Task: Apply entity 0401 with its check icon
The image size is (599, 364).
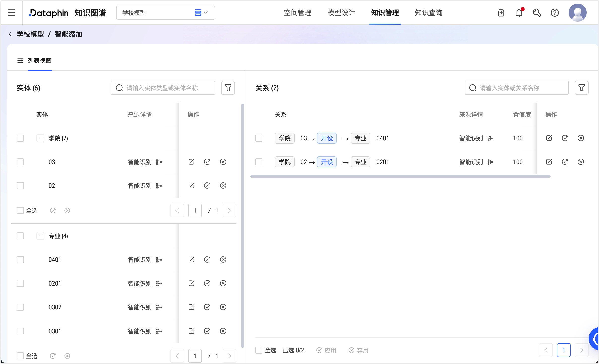Action: click(207, 260)
